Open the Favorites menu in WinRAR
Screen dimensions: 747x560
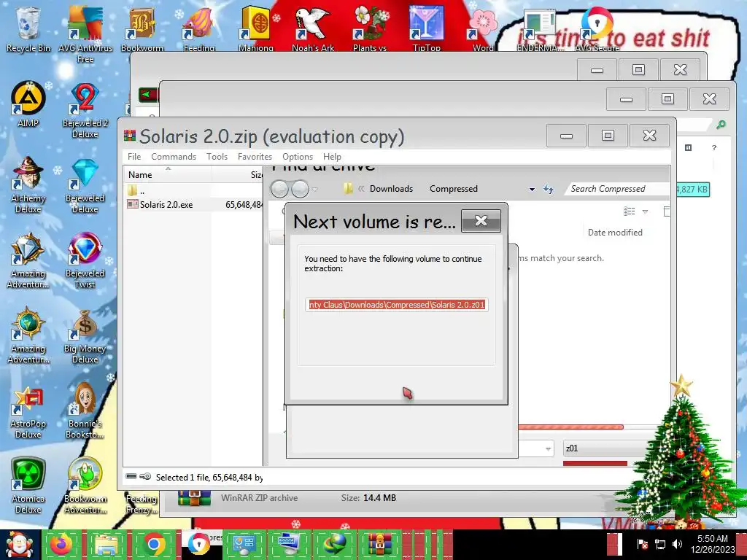click(255, 157)
